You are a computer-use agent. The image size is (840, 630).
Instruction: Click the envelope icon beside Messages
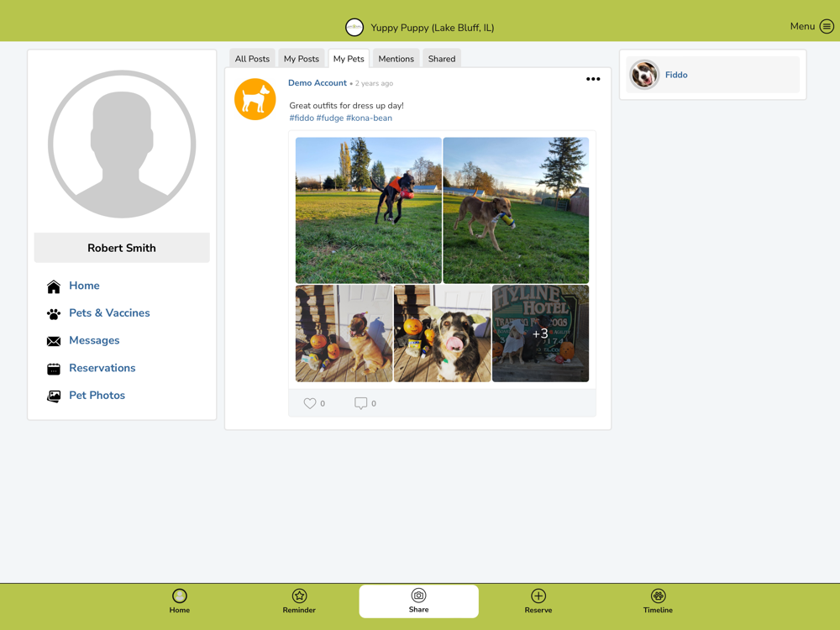click(54, 341)
